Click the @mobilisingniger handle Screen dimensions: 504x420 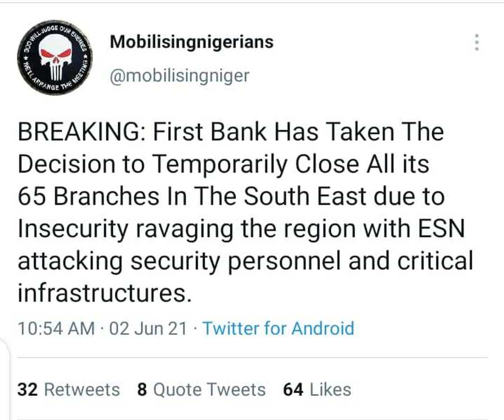(x=177, y=75)
